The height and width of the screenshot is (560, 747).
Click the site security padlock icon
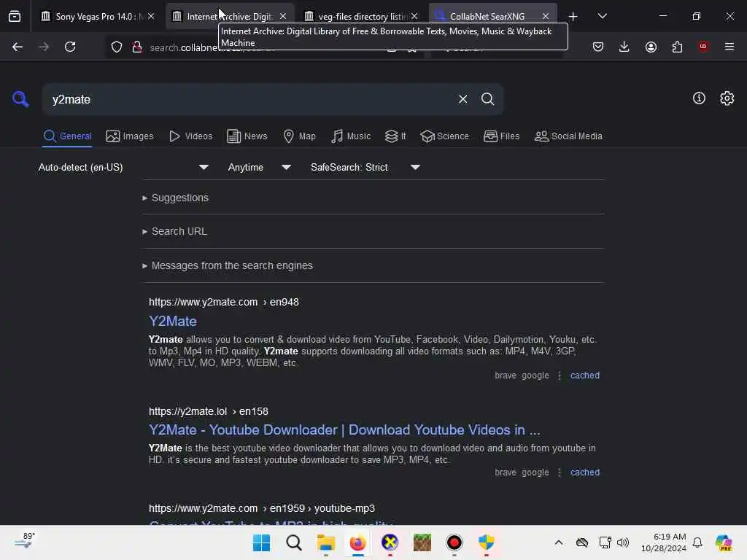[137, 47]
